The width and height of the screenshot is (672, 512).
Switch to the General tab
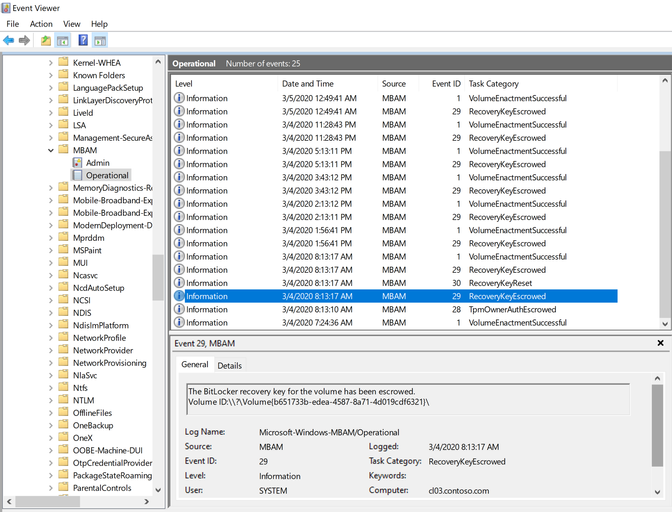195,365
